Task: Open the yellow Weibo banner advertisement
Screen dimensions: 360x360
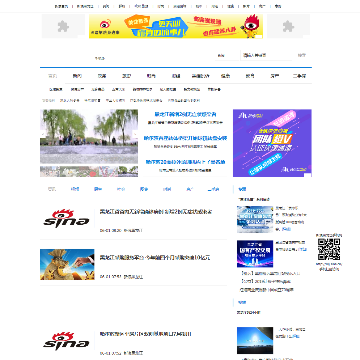Action: pyautogui.click(x=176, y=26)
